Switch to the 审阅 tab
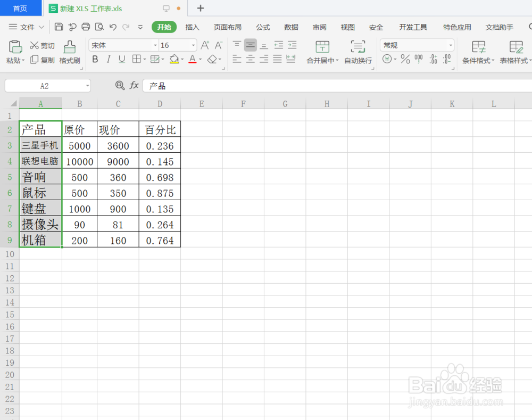 pyautogui.click(x=320, y=27)
